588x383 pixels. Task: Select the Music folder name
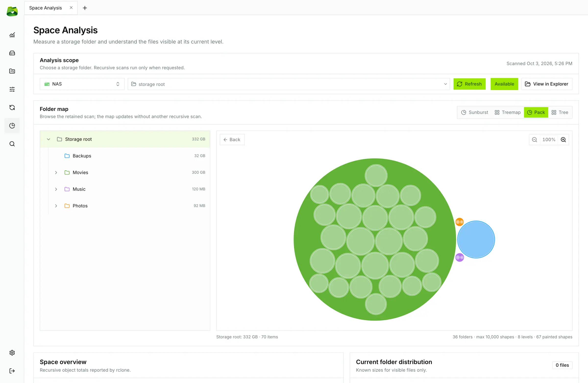point(79,189)
